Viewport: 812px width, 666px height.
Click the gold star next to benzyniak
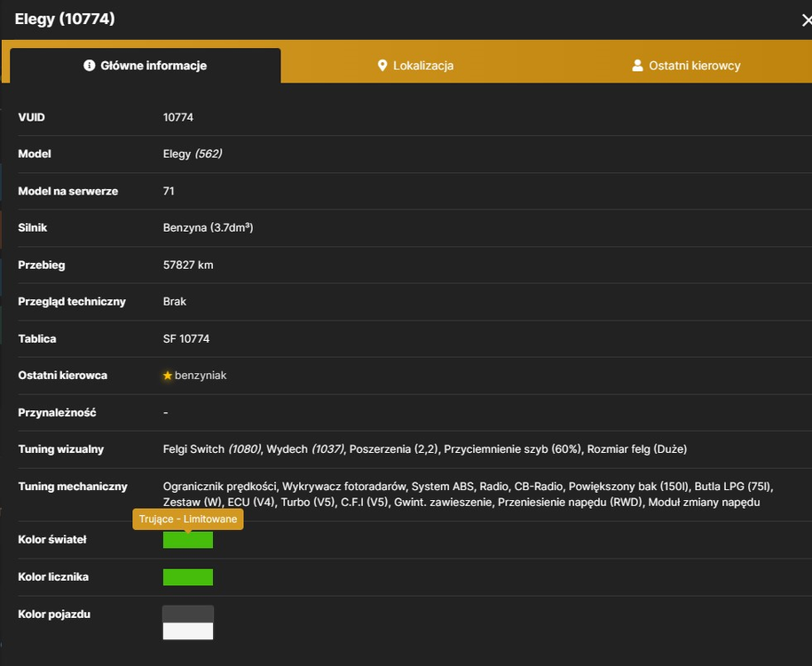coord(167,376)
